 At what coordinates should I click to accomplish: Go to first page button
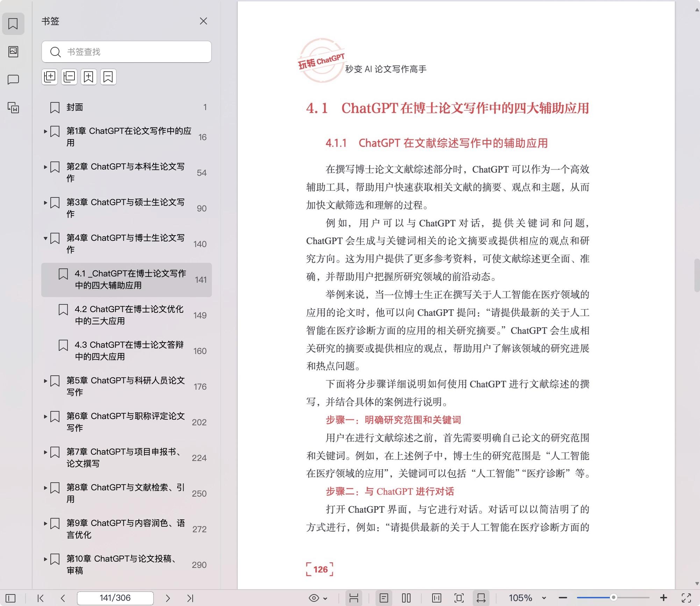click(41, 598)
